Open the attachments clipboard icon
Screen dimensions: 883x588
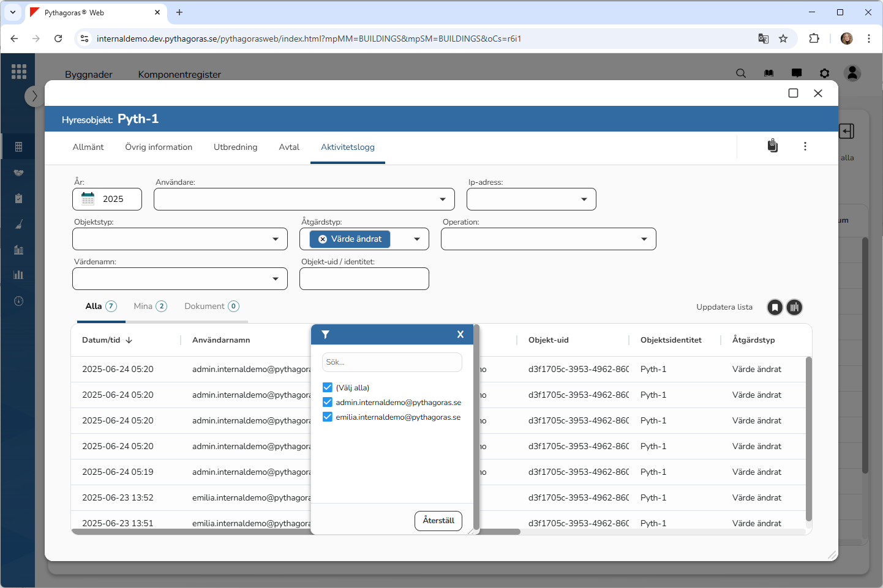773,146
